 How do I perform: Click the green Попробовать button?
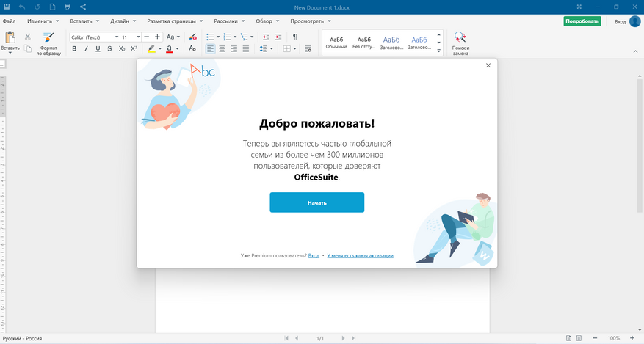582,21
